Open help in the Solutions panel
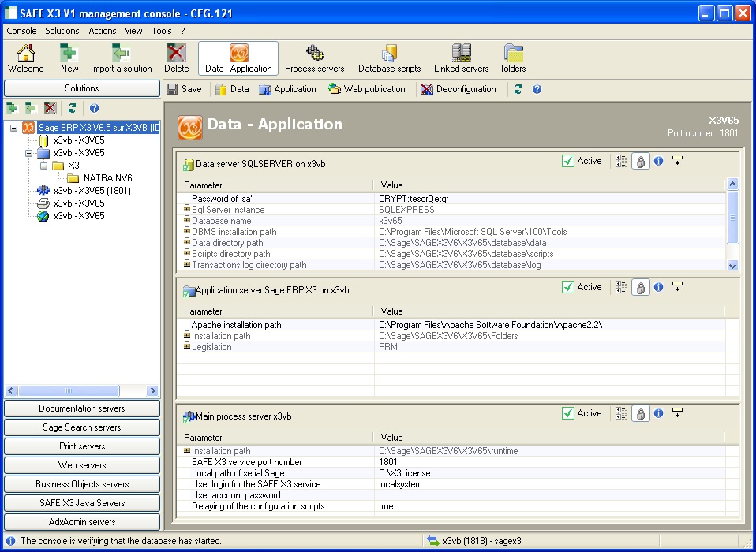Image resolution: width=756 pixels, height=552 pixels. click(x=94, y=108)
